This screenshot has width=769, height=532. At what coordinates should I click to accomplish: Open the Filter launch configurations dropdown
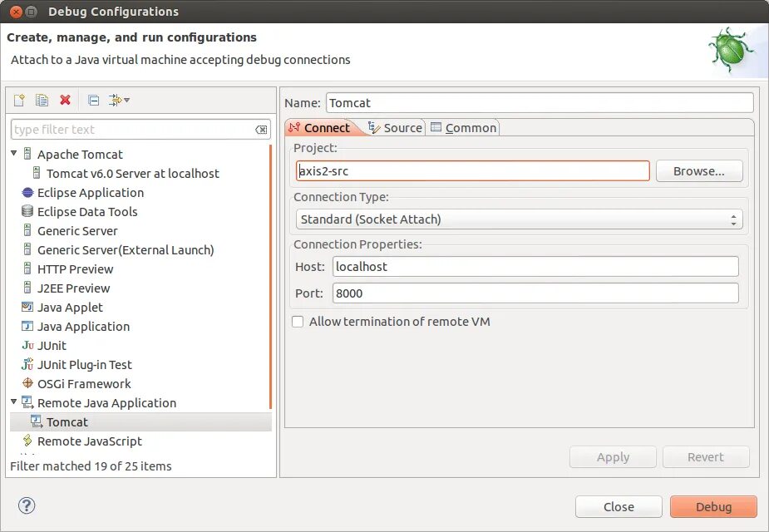tap(119, 100)
